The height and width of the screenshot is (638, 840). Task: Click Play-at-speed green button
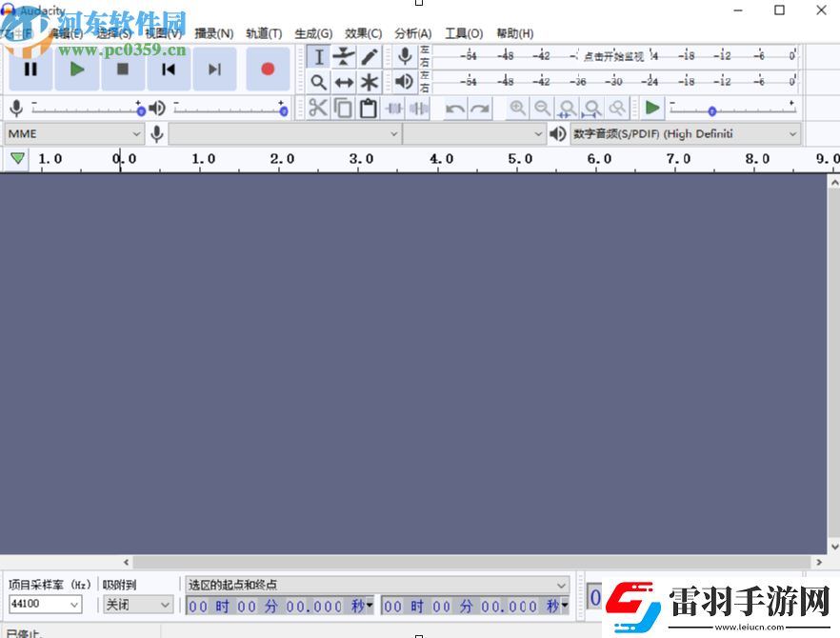[x=652, y=109]
